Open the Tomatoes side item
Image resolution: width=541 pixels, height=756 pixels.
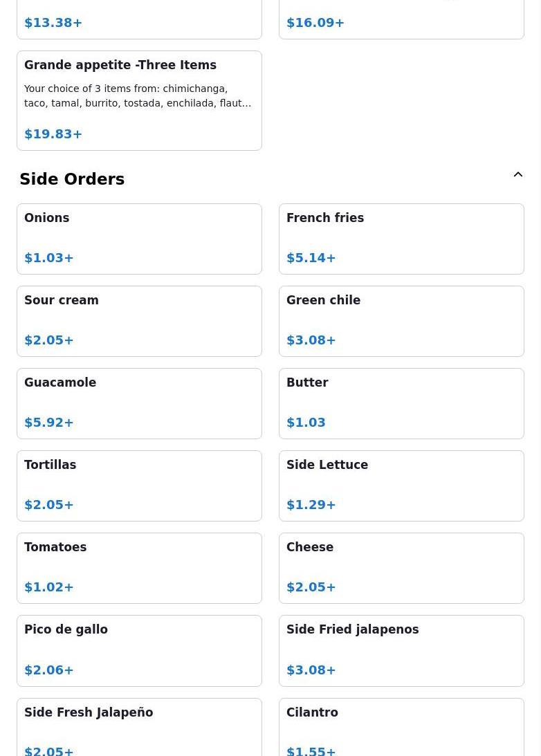pos(139,568)
